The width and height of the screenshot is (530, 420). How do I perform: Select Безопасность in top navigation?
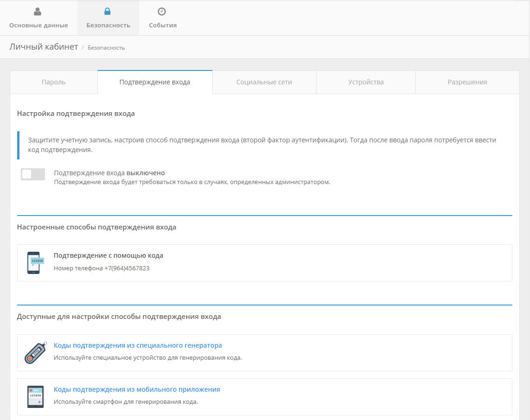108,25
